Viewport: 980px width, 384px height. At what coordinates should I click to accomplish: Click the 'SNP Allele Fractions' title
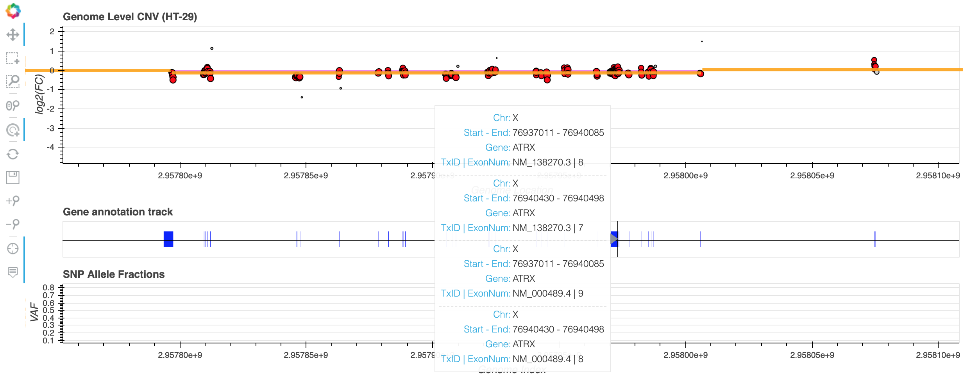(114, 274)
